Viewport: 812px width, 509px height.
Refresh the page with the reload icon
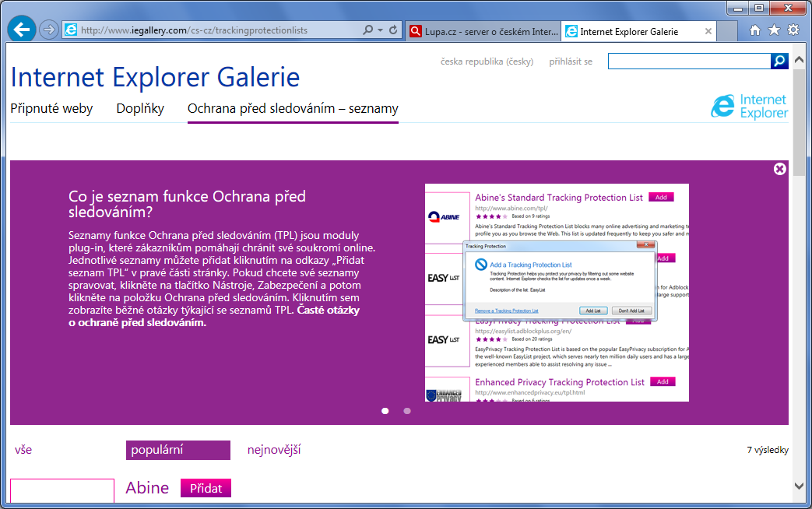[x=393, y=30]
